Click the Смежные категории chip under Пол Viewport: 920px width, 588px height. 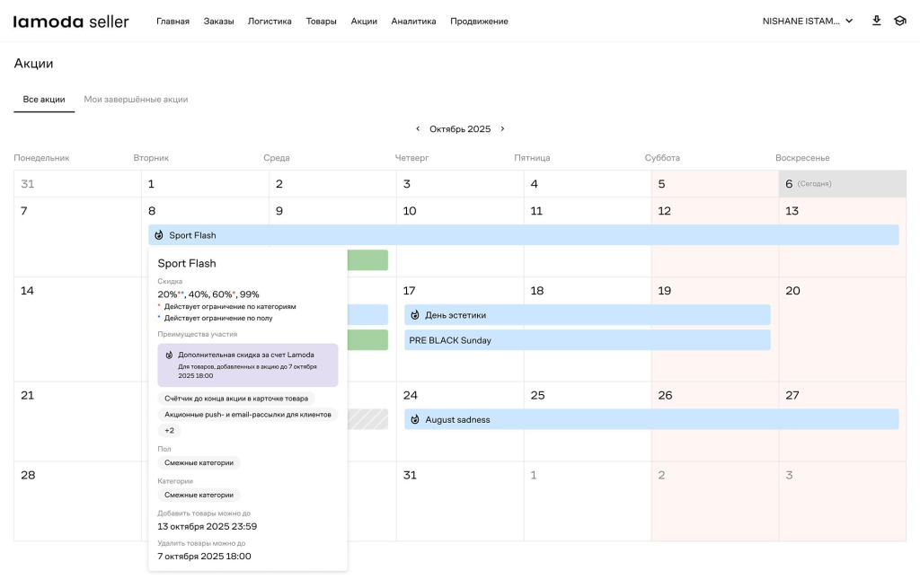click(x=199, y=463)
